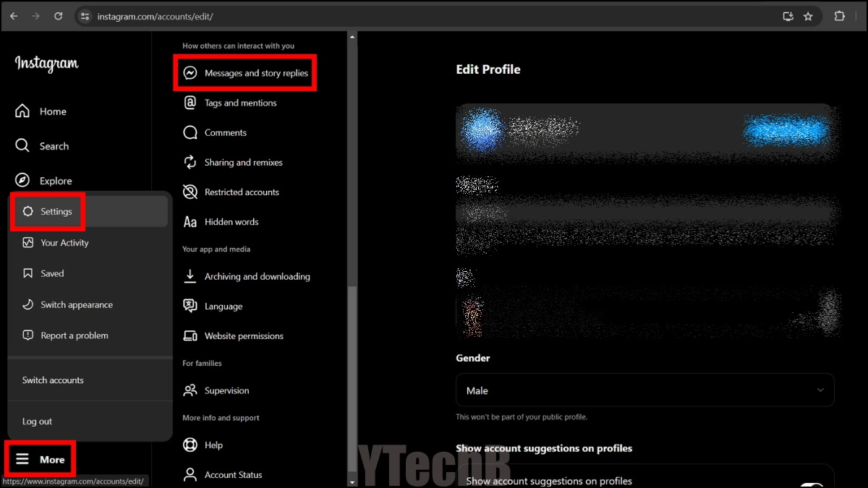
Task: Choose Report a problem in the menu
Action: (90, 335)
